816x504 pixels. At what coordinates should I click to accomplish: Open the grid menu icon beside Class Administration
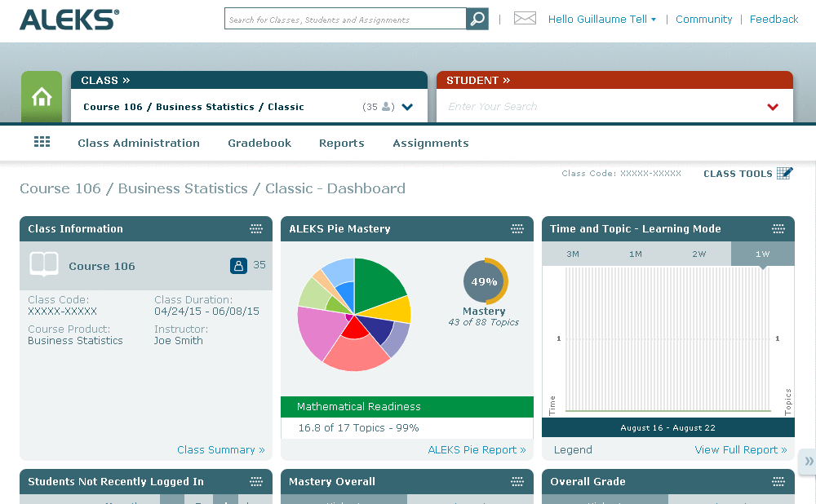42,142
